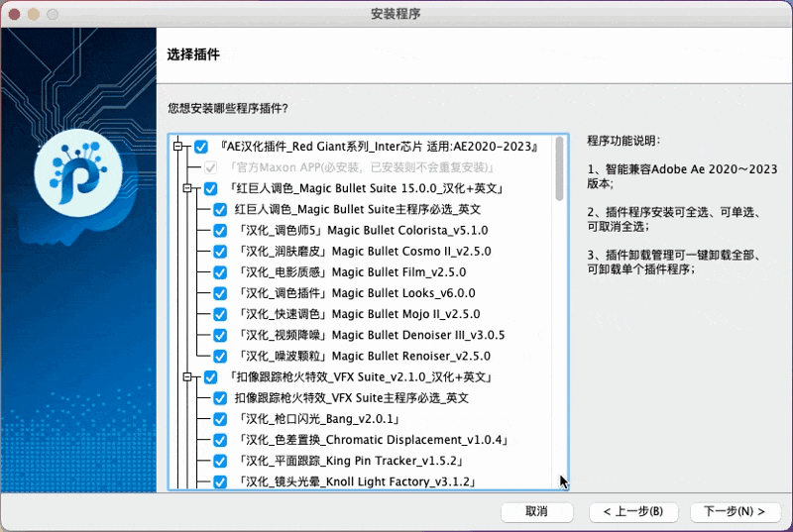The image size is (793, 532).
Task: Minimize the 安装程序 window with yellow button
Action: pyautogui.click(x=34, y=14)
